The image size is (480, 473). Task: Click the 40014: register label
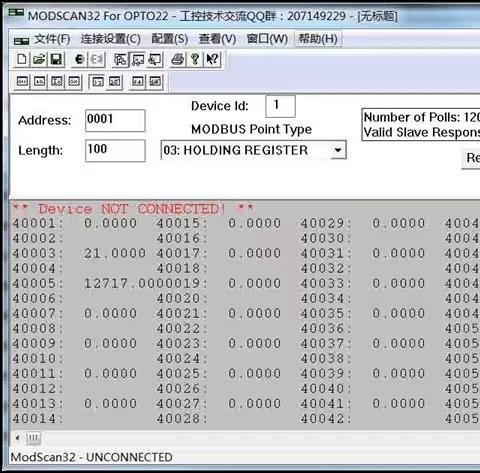click(38, 419)
